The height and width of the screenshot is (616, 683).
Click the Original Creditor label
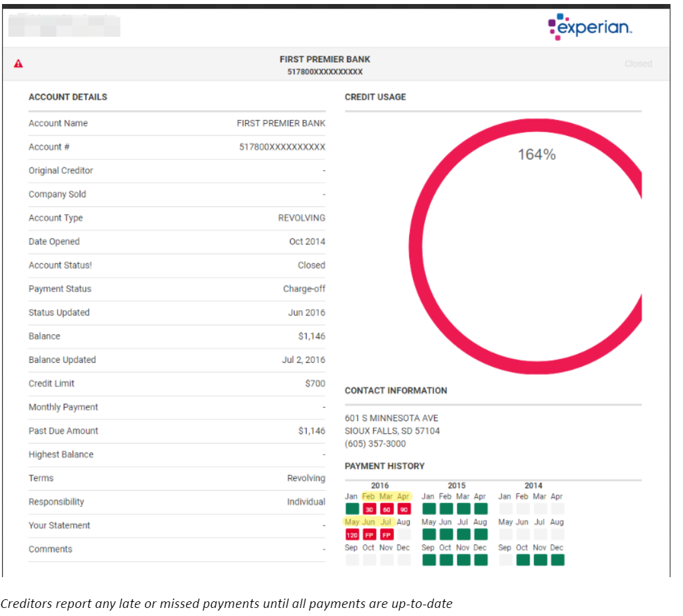click(61, 171)
